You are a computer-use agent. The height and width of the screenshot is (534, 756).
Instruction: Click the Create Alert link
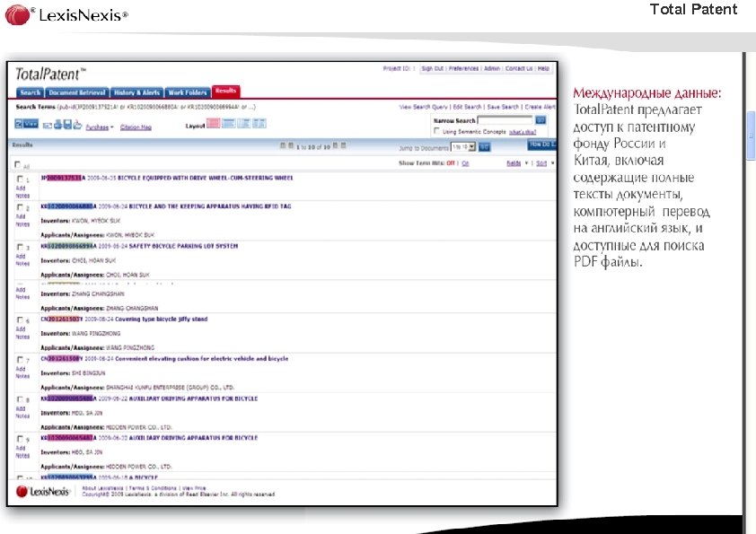pos(540,107)
